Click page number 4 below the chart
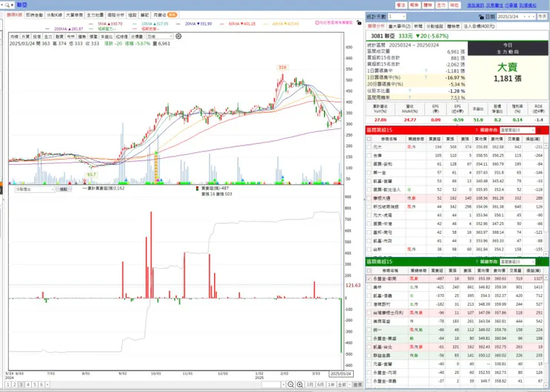The image size is (550, 392). tap(28, 385)
